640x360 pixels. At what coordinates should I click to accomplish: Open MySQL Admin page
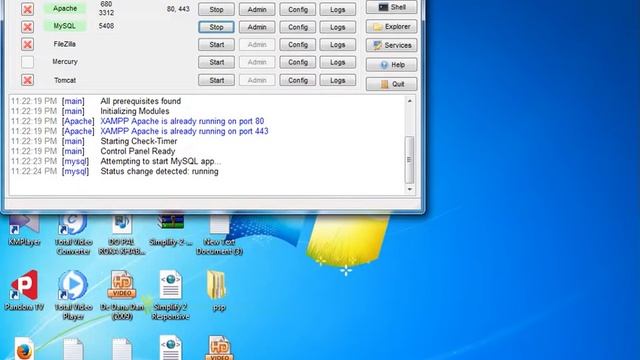[257, 27]
